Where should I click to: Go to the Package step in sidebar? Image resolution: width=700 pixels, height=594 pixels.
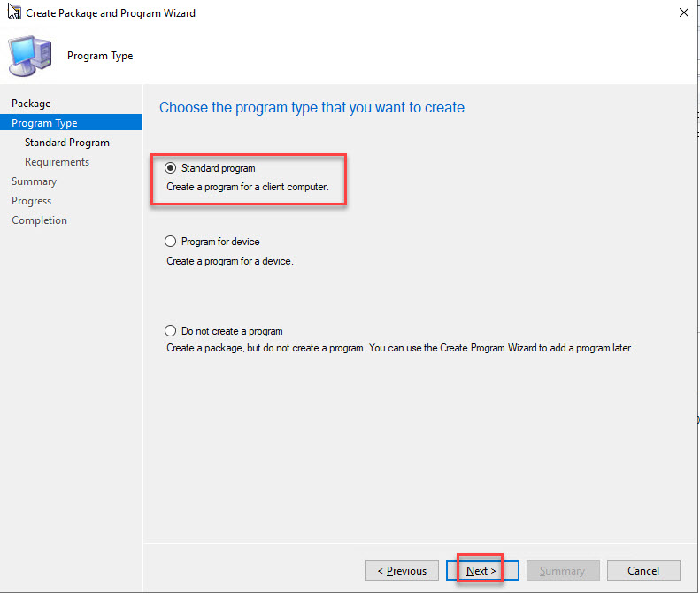click(x=31, y=104)
